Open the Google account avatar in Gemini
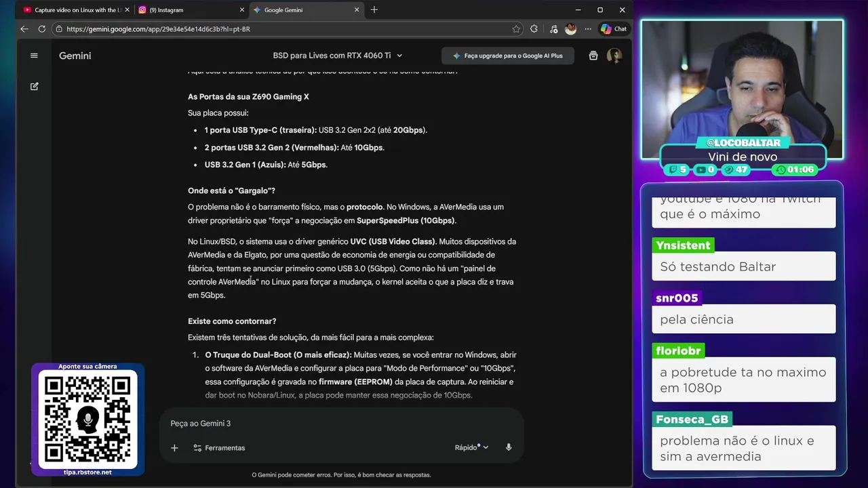The width and height of the screenshot is (868, 488). pos(614,56)
